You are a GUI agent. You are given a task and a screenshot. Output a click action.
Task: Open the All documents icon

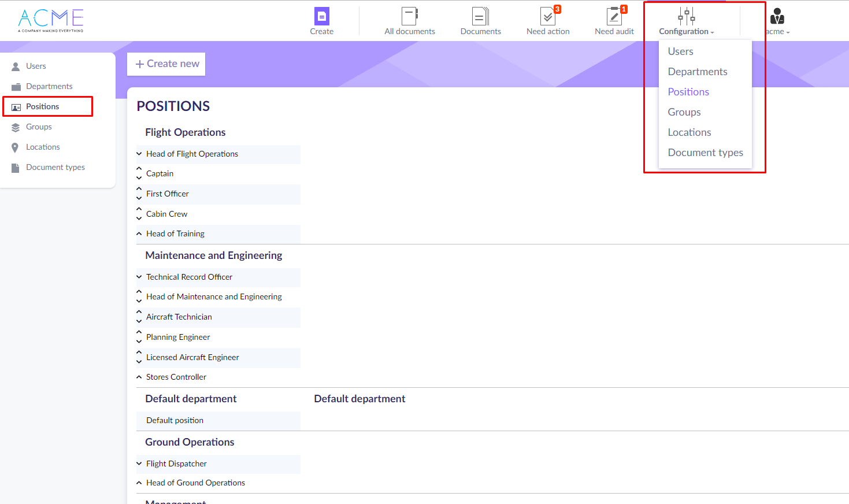coord(409,16)
